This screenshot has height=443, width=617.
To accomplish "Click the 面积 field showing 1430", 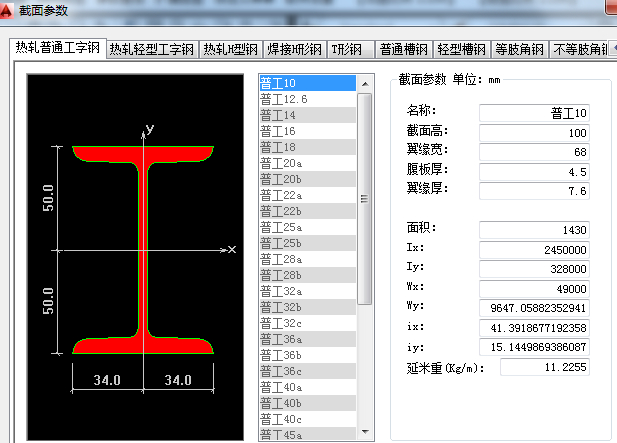I will pyautogui.click(x=534, y=230).
